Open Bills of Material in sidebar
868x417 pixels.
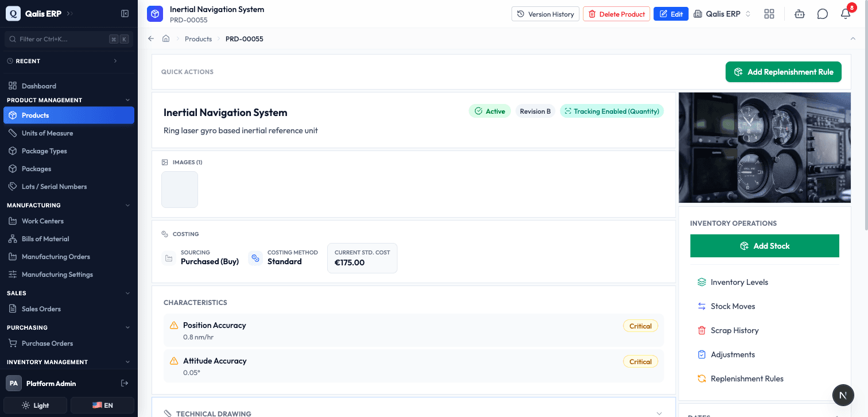coord(69,239)
